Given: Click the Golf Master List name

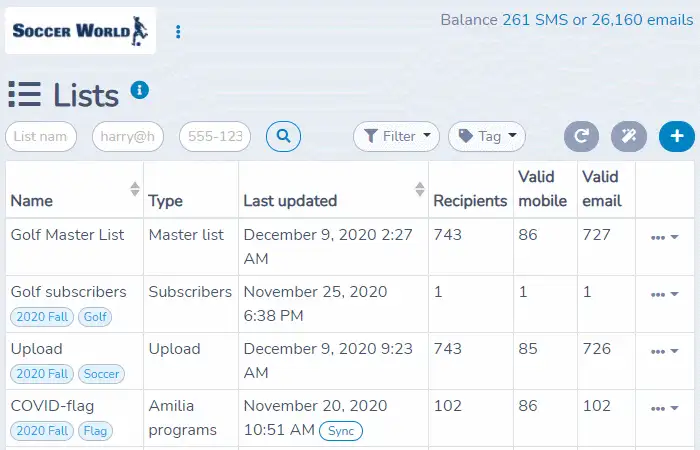Looking at the screenshot, I should point(67,235).
